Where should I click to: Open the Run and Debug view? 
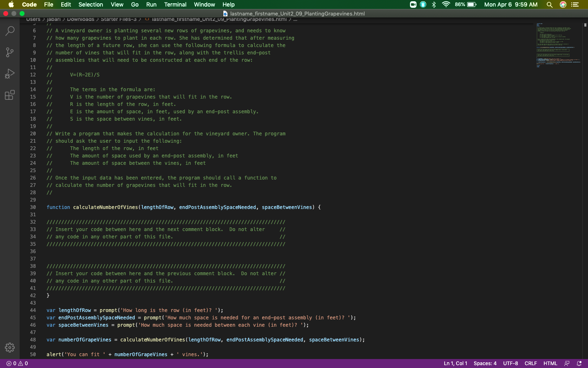(10, 74)
